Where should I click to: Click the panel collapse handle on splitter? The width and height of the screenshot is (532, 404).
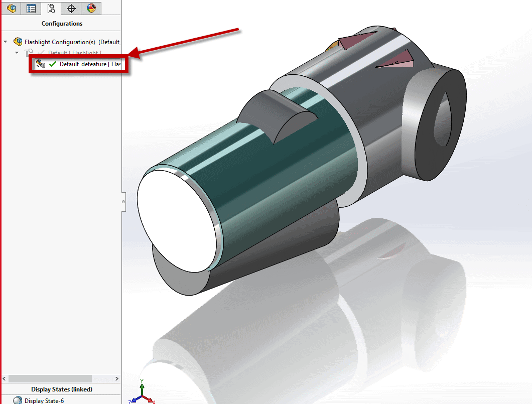point(123,202)
